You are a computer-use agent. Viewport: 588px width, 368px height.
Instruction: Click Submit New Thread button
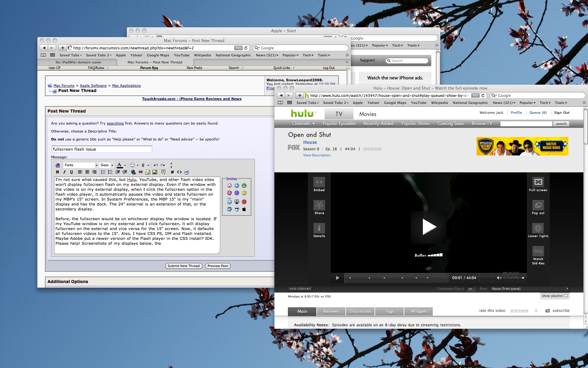pos(183,266)
